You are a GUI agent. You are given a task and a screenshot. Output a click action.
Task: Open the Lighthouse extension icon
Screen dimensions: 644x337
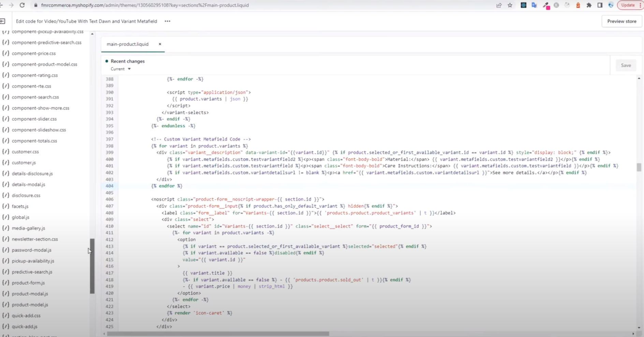pyautogui.click(x=578, y=5)
